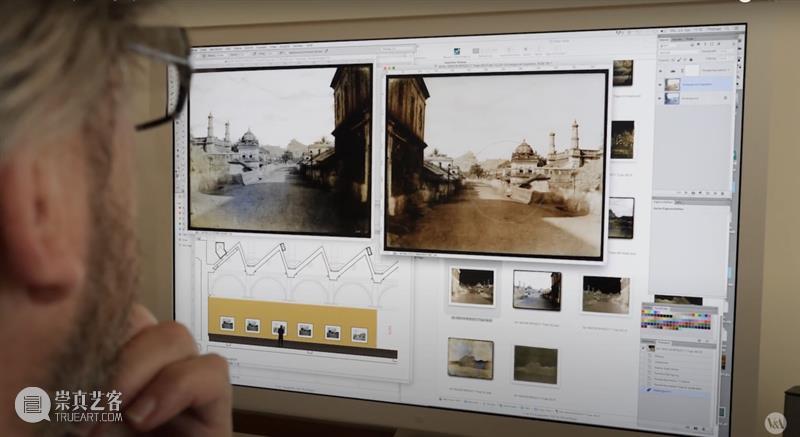Click the snapshot thumbnail atop the History panel

point(652,348)
